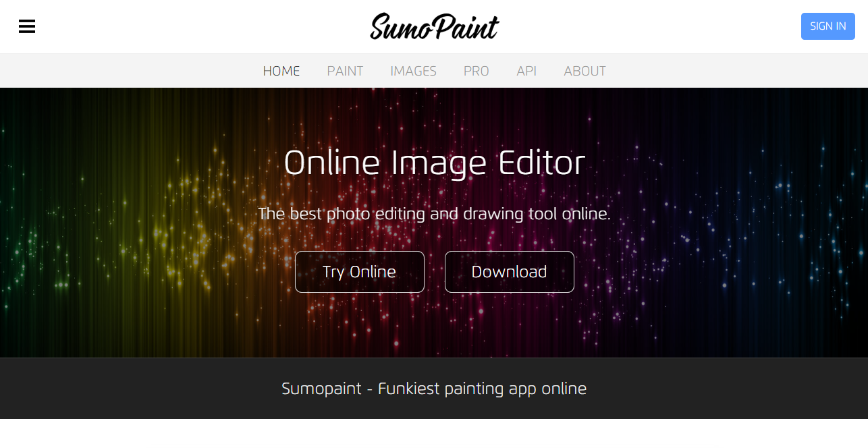
Task: Click the Try Online button
Action: [360, 272]
